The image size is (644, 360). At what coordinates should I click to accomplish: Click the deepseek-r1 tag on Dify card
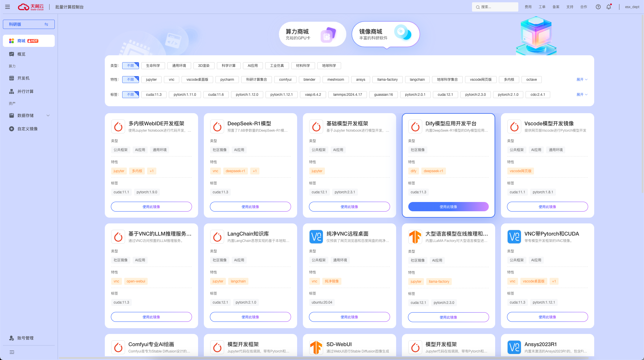coord(433,171)
